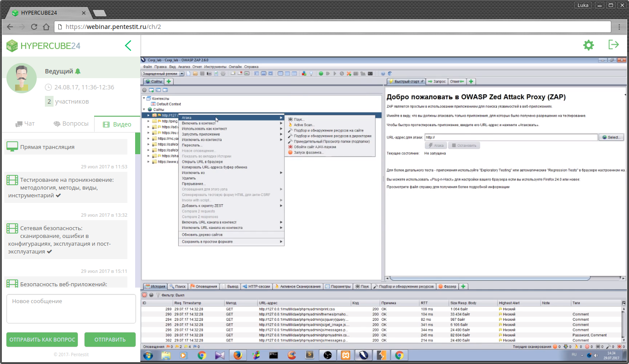Click the Атака button under URL field
The width and height of the screenshot is (629, 364).
[x=436, y=146]
